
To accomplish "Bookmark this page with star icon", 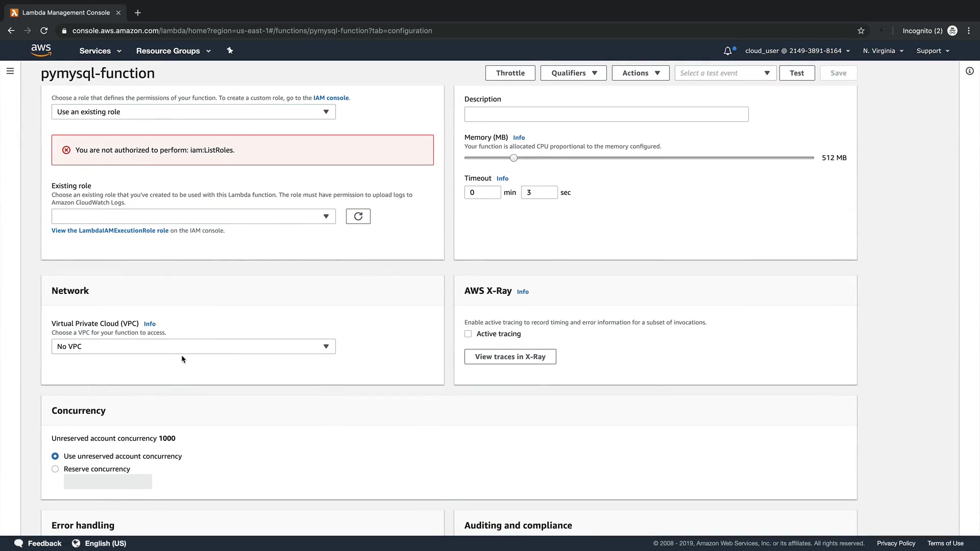I will click(861, 31).
